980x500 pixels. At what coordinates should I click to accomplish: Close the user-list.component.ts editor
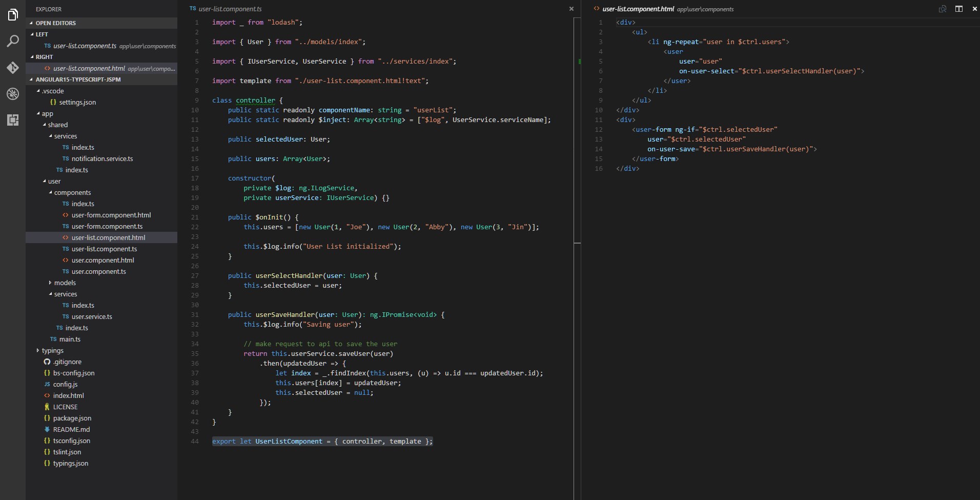pyautogui.click(x=571, y=9)
